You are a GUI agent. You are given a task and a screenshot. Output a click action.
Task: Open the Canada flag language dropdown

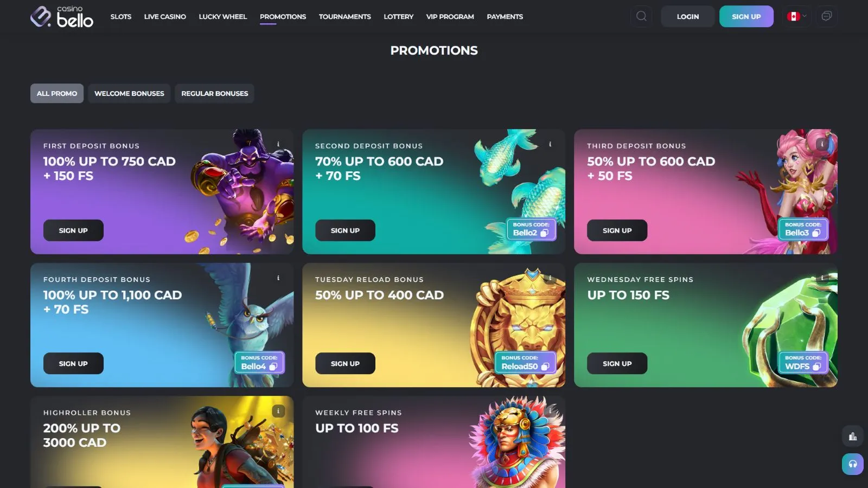click(796, 16)
